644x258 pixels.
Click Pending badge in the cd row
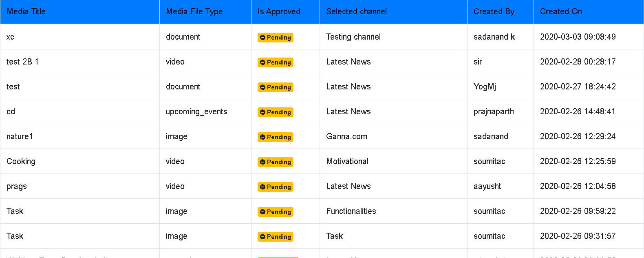[x=276, y=112]
